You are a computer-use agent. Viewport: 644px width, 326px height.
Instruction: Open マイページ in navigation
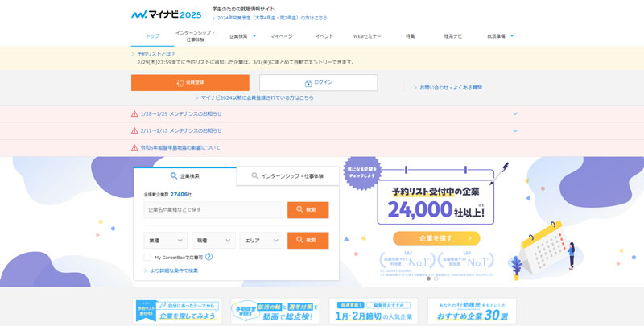[x=281, y=36]
